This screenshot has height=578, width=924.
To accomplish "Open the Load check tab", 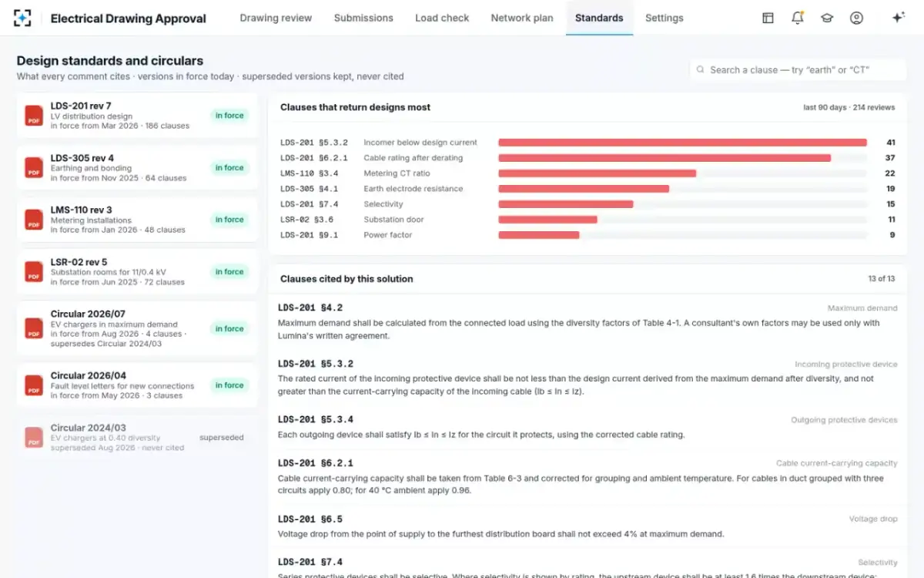I will tap(442, 18).
